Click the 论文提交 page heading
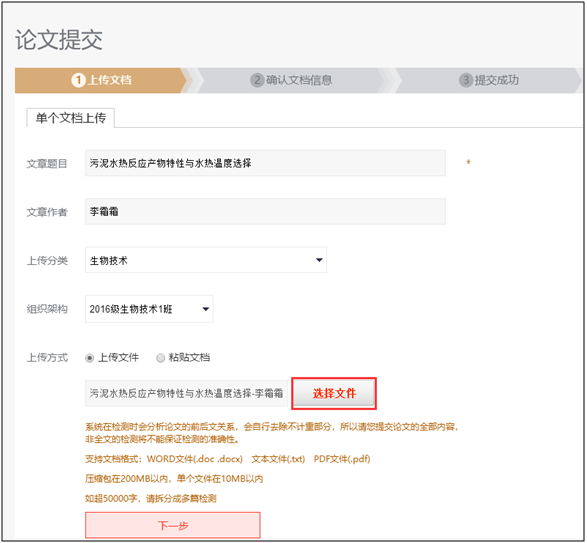Screen dimensions: 587x543 (59, 40)
